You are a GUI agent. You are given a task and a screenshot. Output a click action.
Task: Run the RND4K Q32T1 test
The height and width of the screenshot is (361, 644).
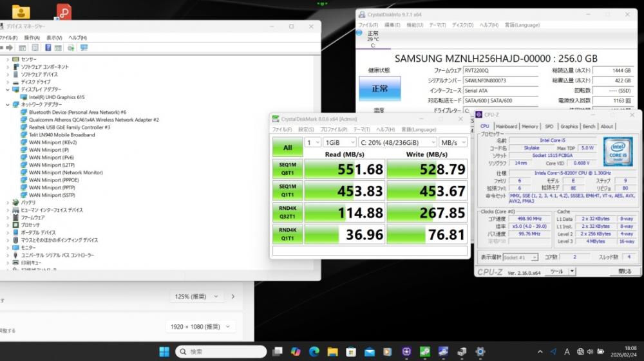pyautogui.click(x=287, y=212)
